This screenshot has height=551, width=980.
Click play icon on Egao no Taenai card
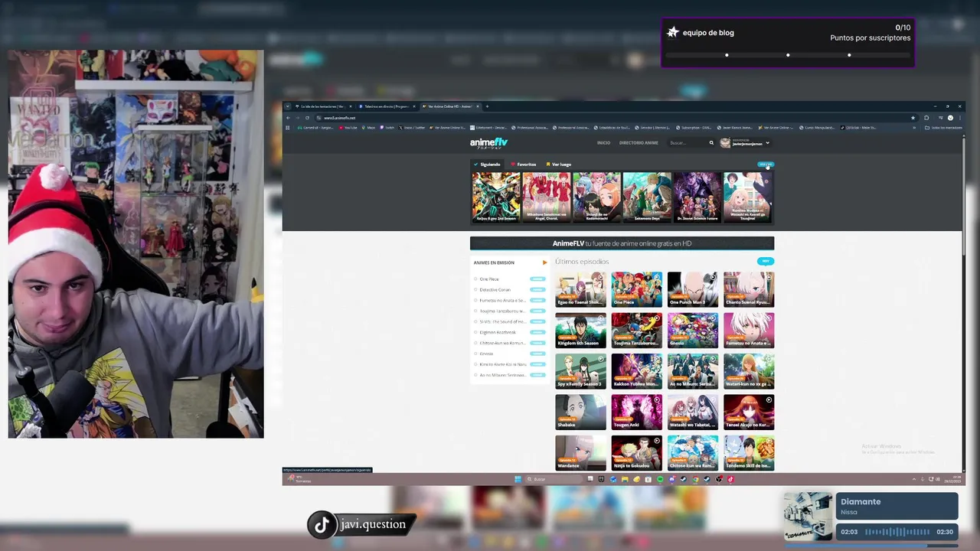tap(601, 277)
